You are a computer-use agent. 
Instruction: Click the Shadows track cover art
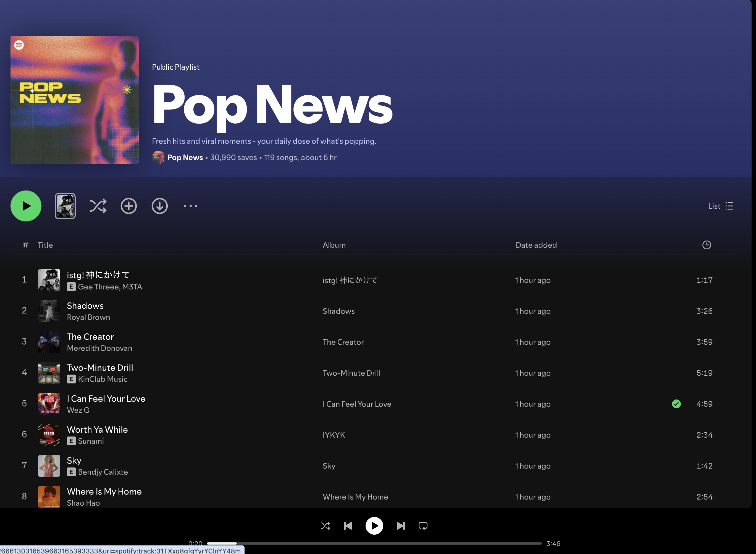point(49,311)
